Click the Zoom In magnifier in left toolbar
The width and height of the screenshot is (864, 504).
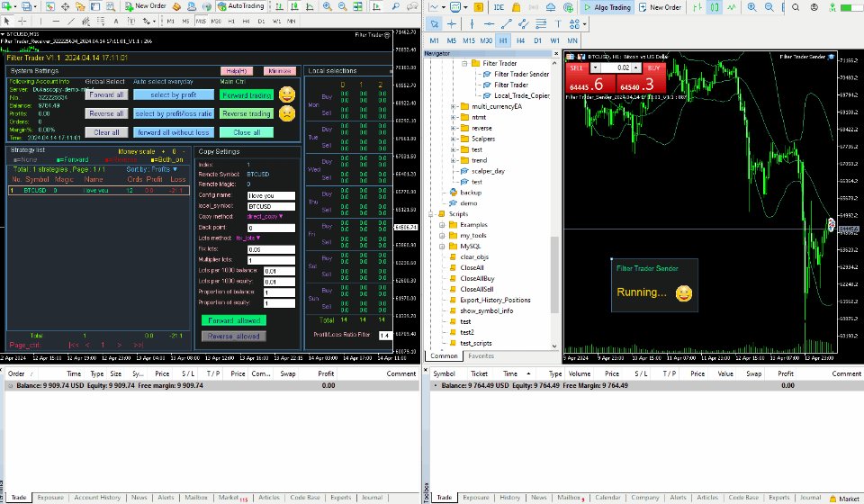[328, 6]
